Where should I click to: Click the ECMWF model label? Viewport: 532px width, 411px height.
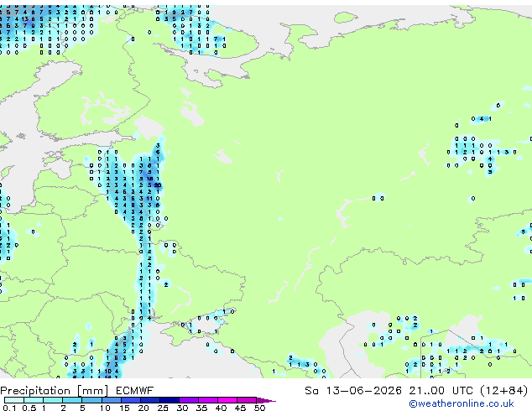135,391
